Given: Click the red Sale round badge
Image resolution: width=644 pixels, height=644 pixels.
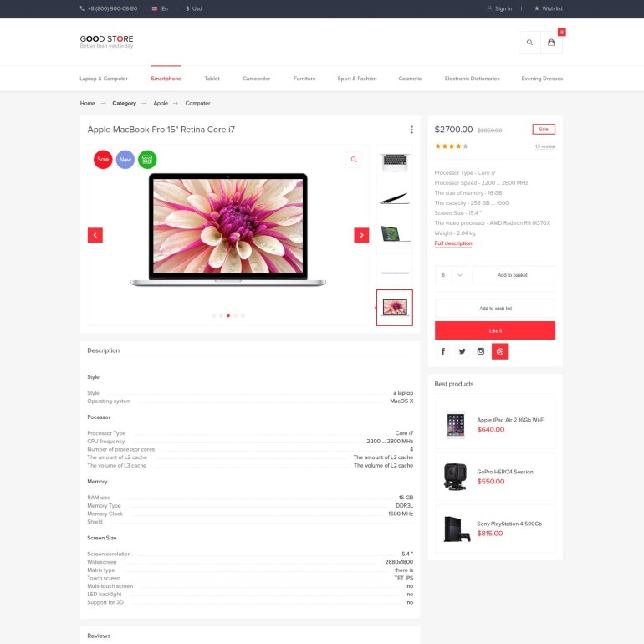Looking at the screenshot, I should point(103,160).
